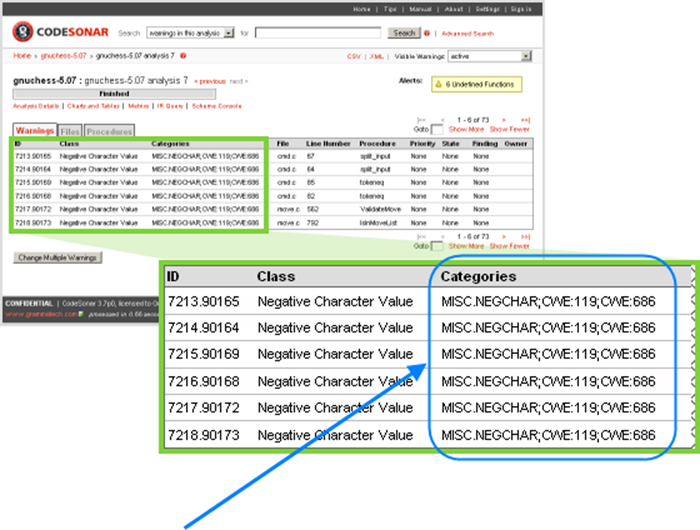Open the Advanced Search link
The height and width of the screenshot is (530, 700).
467,33
